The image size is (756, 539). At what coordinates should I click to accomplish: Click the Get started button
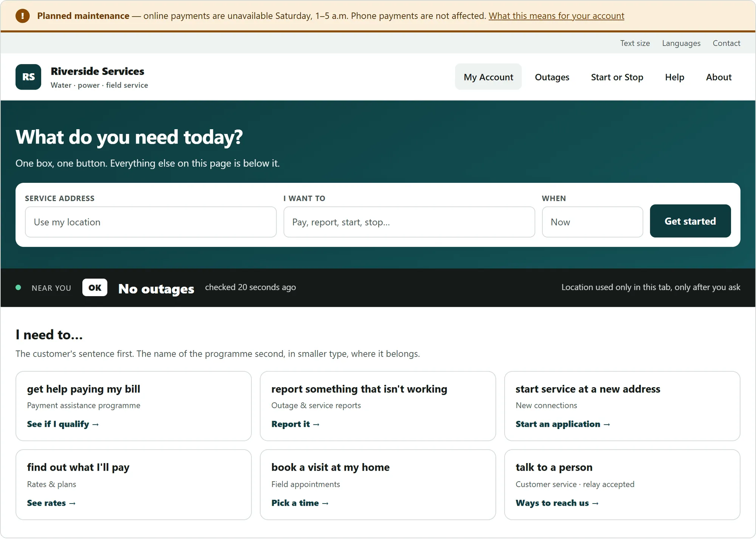(x=690, y=221)
